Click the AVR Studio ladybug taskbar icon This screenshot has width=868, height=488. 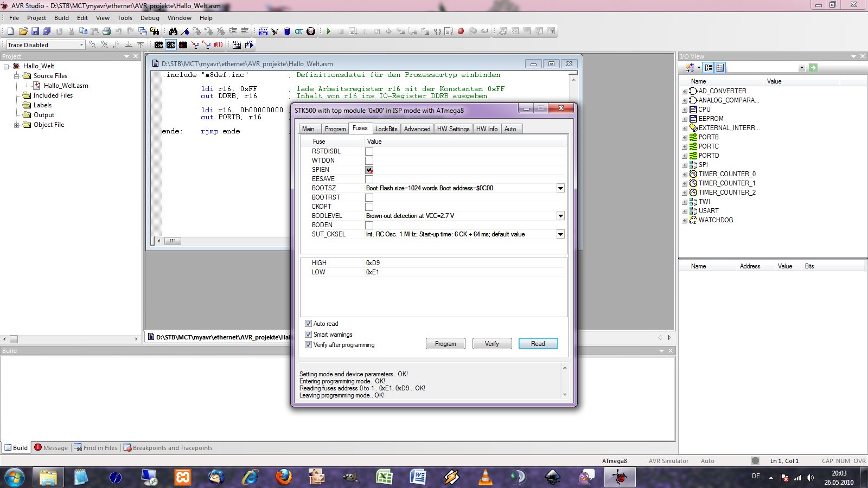620,477
